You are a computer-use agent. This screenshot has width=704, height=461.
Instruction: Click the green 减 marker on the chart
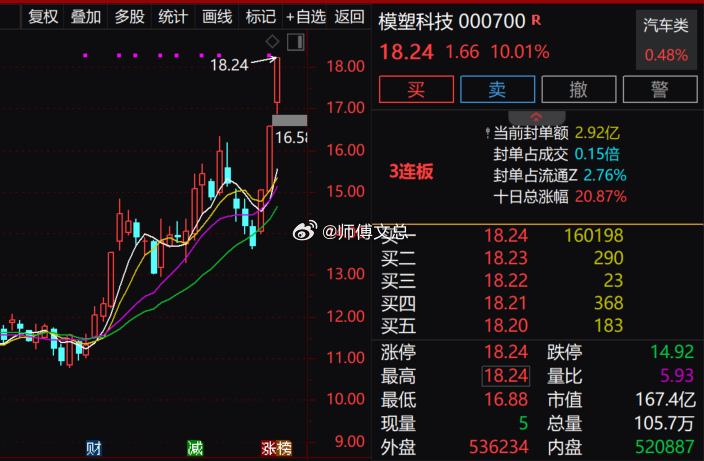pos(195,448)
